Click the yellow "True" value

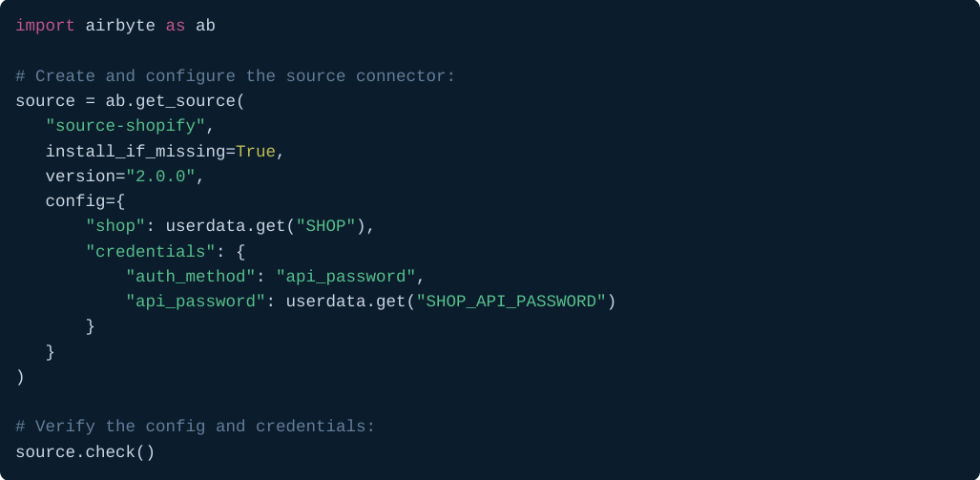[256, 152]
